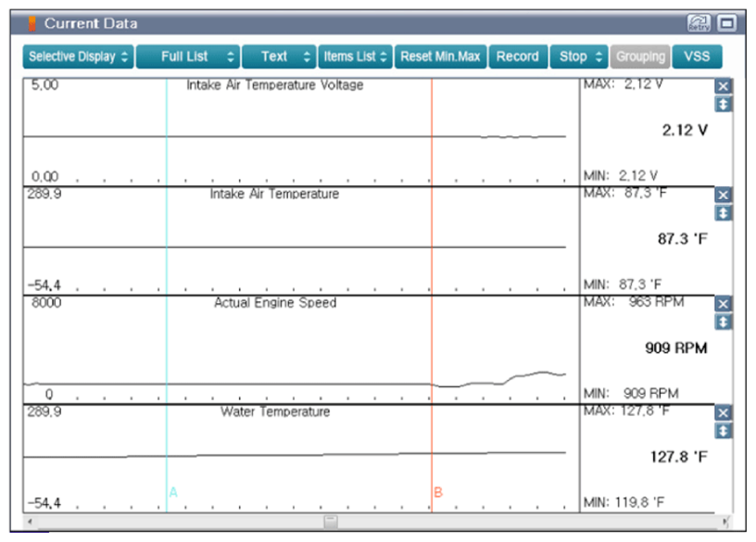Image resolution: width=756 pixels, height=542 pixels.
Task: Expand the Text display mode dropdown
Action: tap(279, 57)
